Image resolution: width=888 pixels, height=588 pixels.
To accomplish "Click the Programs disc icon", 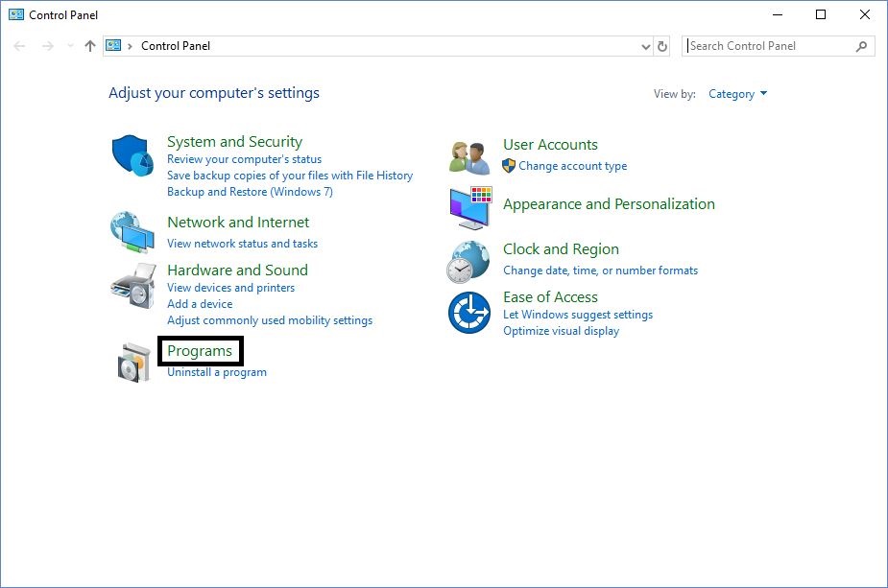I will tap(132, 360).
